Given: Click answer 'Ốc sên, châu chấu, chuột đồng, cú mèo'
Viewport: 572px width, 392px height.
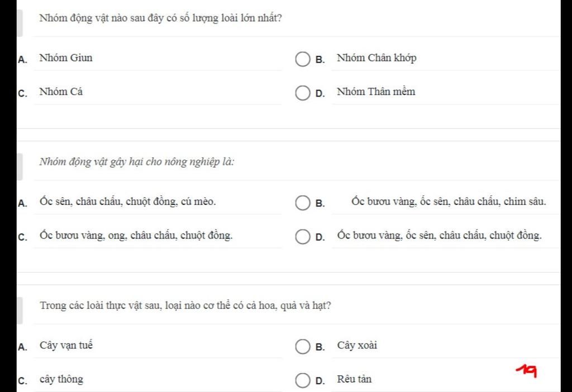Looking at the screenshot, I should pyautogui.click(x=128, y=202).
